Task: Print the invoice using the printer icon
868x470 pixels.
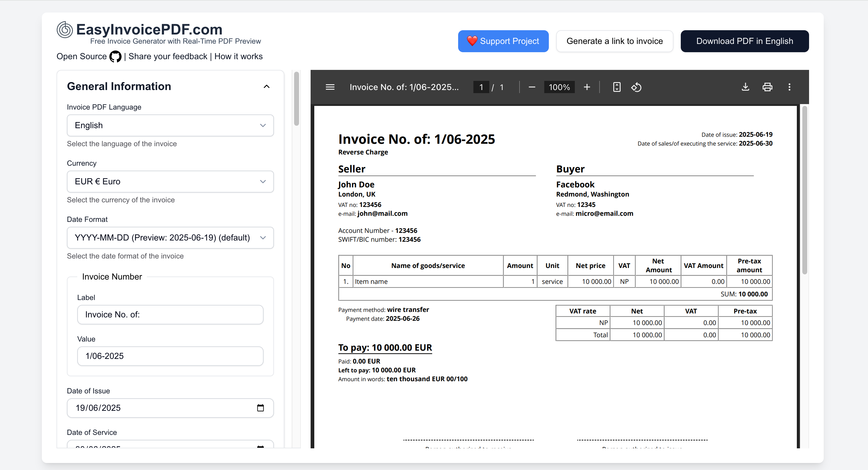Action: [x=767, y=87]
